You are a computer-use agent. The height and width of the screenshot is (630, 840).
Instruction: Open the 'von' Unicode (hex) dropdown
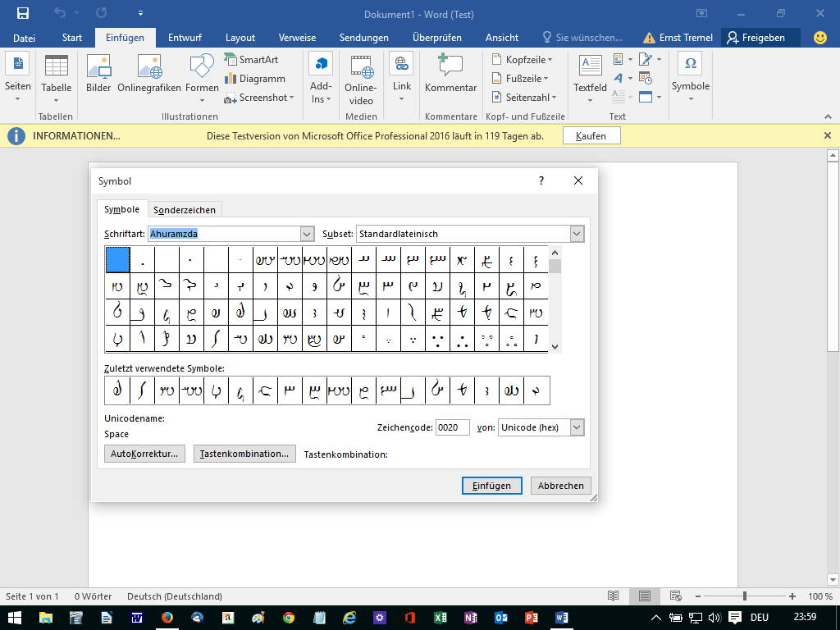[577, 427]
